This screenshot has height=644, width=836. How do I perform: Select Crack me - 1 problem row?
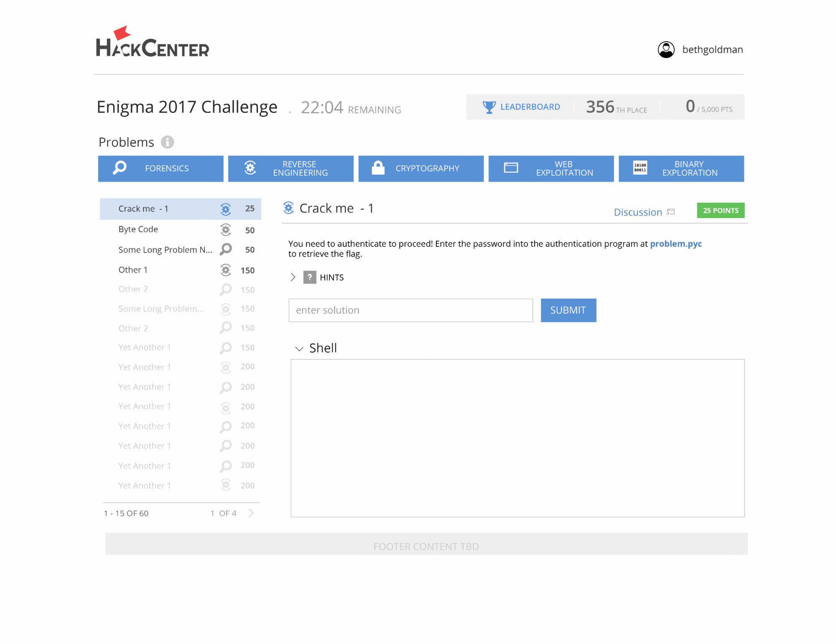click(x=180, y=209)
